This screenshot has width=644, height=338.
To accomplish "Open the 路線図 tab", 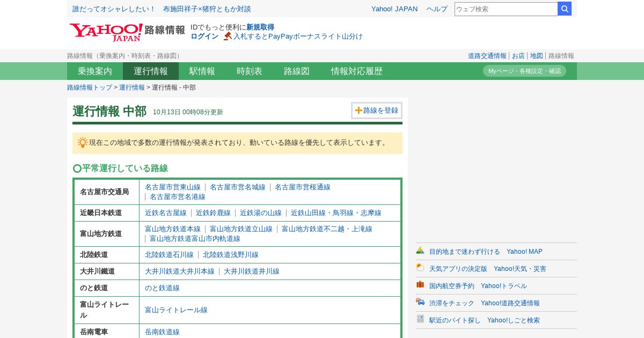I will click(x=297, y=71).
